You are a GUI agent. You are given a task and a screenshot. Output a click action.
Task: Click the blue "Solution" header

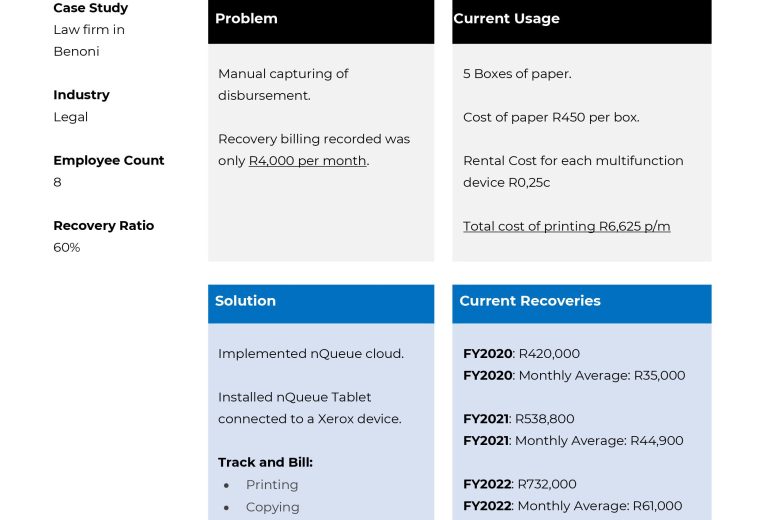click(x=320, y=301)
